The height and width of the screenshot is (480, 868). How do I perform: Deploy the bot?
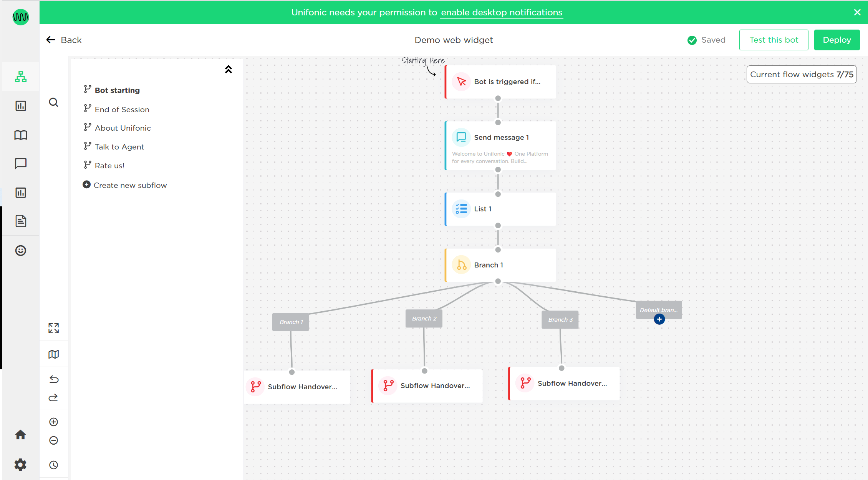pos(837,40)
